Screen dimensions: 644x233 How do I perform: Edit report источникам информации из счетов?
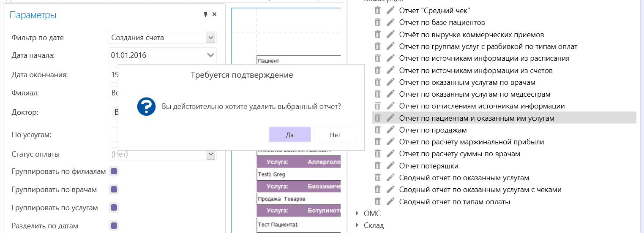point(391,70)
